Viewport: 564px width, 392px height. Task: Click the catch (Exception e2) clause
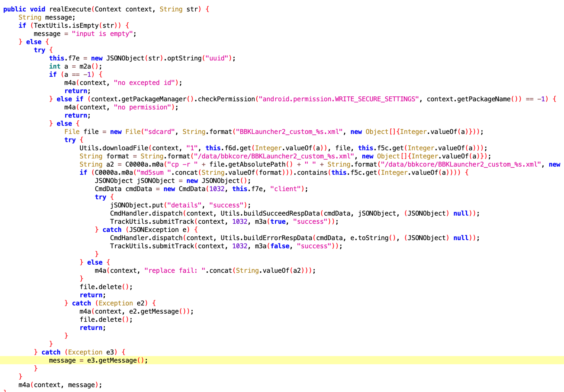110,303
